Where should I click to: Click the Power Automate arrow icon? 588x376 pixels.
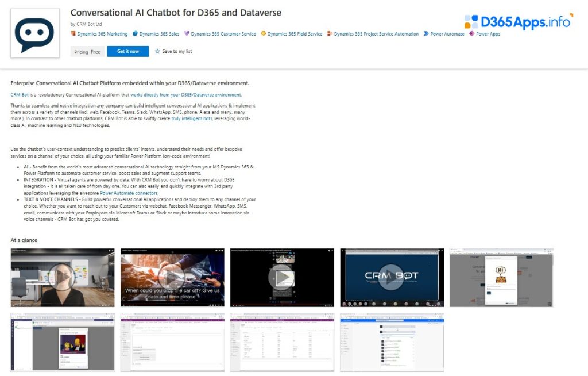[x=426, y=34]
